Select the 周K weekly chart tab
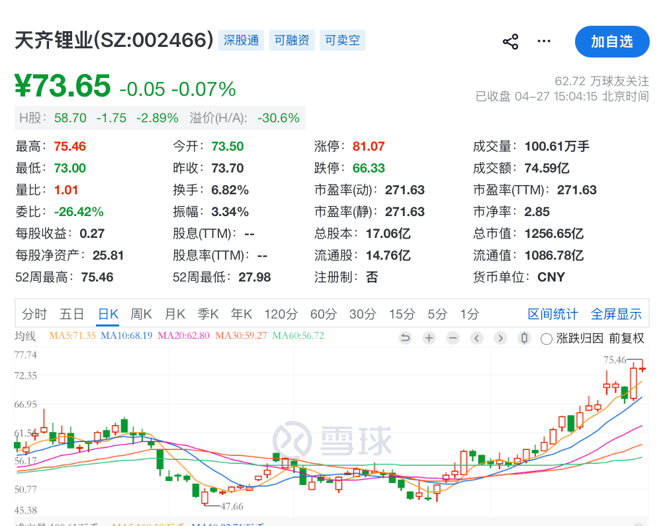This screenshot has height=526, width=667. 141,313
